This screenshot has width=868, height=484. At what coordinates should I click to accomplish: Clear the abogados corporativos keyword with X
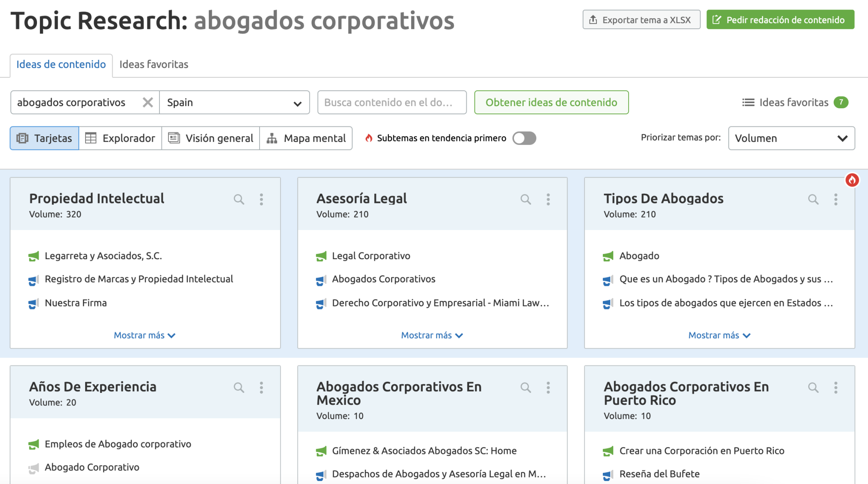(x=148, y=102)
